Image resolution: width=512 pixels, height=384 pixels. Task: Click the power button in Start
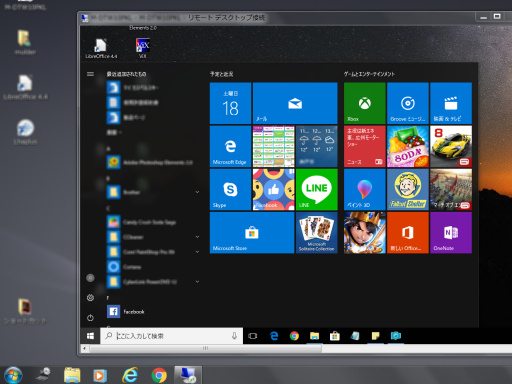90,318
